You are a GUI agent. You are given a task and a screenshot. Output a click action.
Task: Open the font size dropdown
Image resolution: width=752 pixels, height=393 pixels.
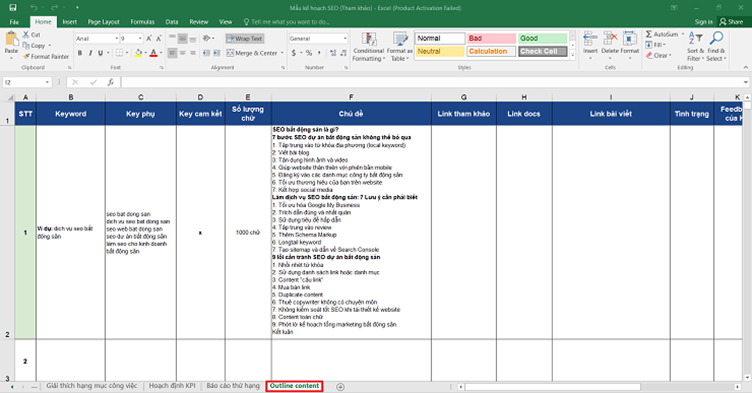(x=140, y=38)
